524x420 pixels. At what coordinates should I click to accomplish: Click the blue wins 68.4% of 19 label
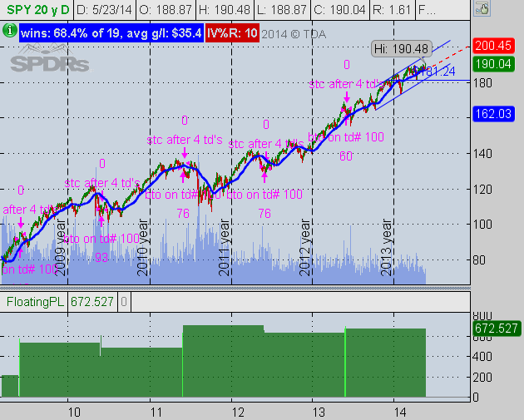(x=111, y=33)
